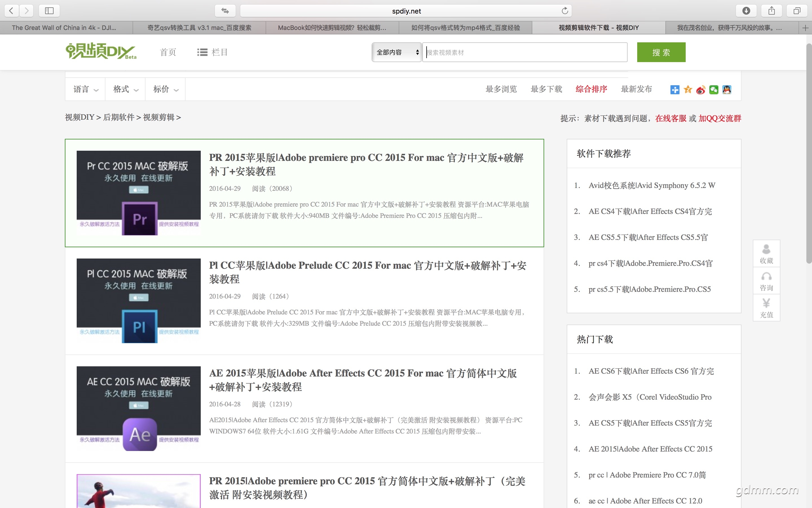This screenshot has width=812, height=508.
Task: Click the star favorites share icon
Action: (688, 90)
